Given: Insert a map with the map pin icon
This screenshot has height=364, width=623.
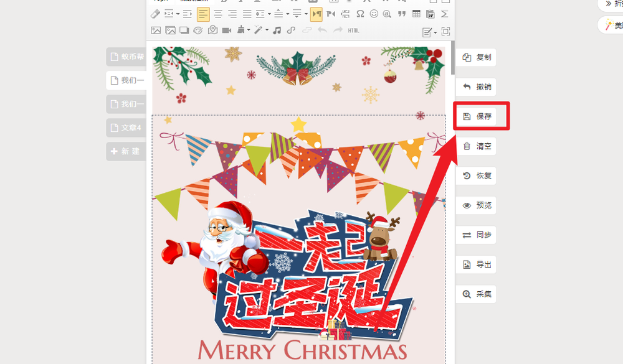Looking at the screenshot, I should click(x=212, y=30).
